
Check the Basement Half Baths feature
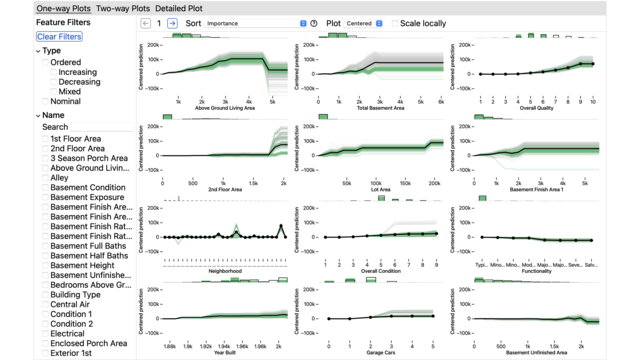(x=45, y=256)
